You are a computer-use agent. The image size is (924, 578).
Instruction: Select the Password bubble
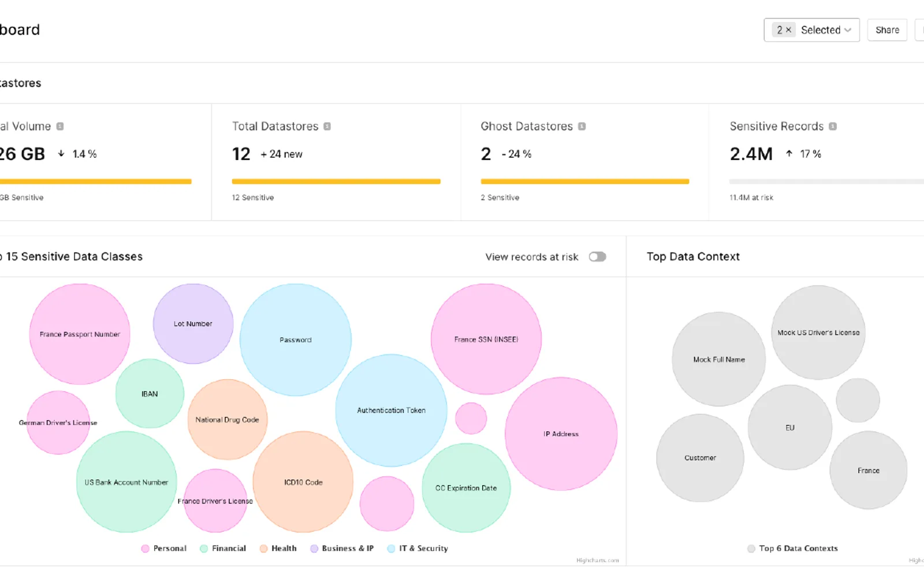296,340
